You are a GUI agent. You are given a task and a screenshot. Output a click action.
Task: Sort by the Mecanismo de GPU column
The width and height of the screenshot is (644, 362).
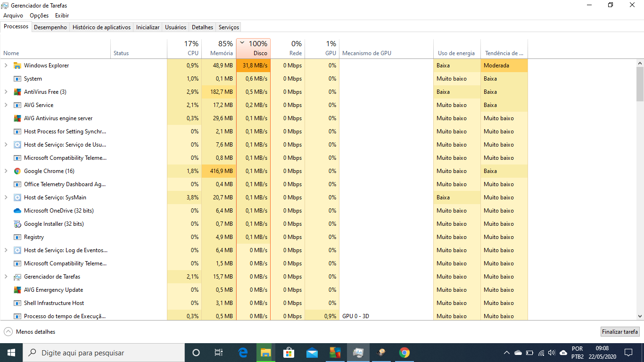[386, 48]
